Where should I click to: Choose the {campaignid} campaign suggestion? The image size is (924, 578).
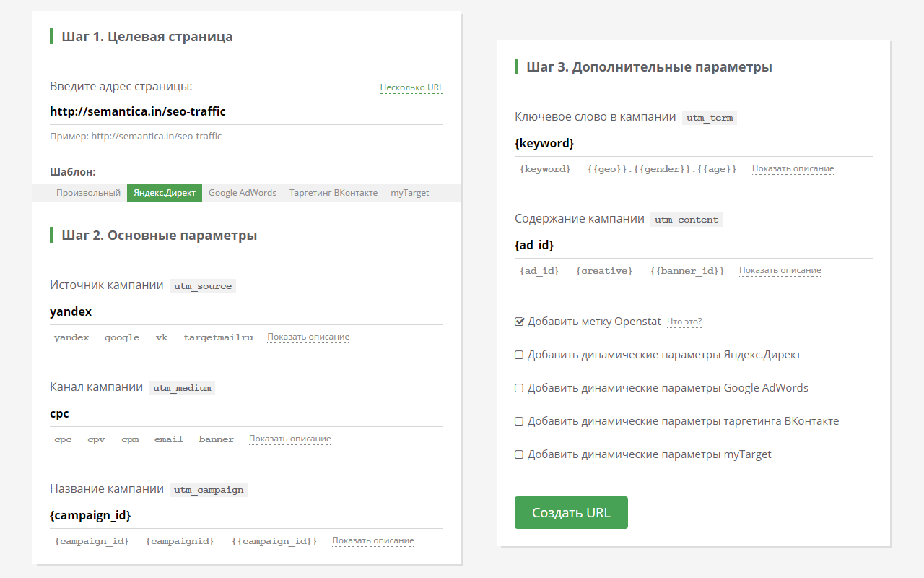(x=180, y=541)
